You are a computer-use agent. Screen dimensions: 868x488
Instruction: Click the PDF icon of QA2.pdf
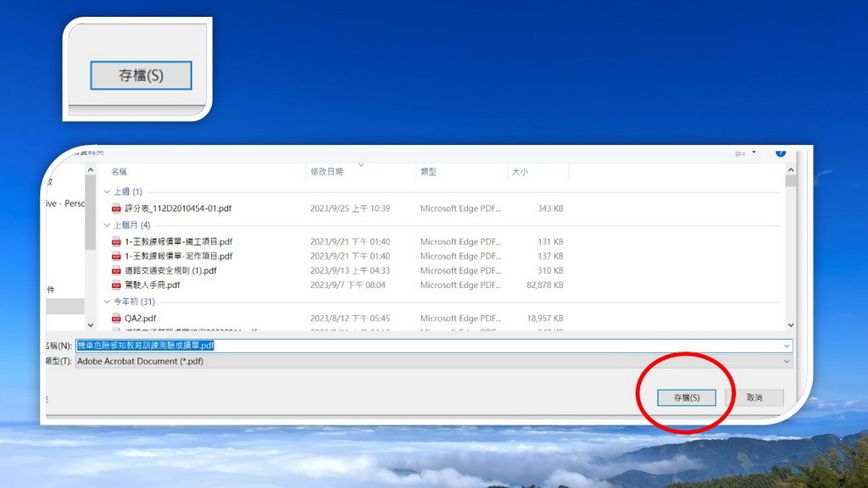coord(117,319)
